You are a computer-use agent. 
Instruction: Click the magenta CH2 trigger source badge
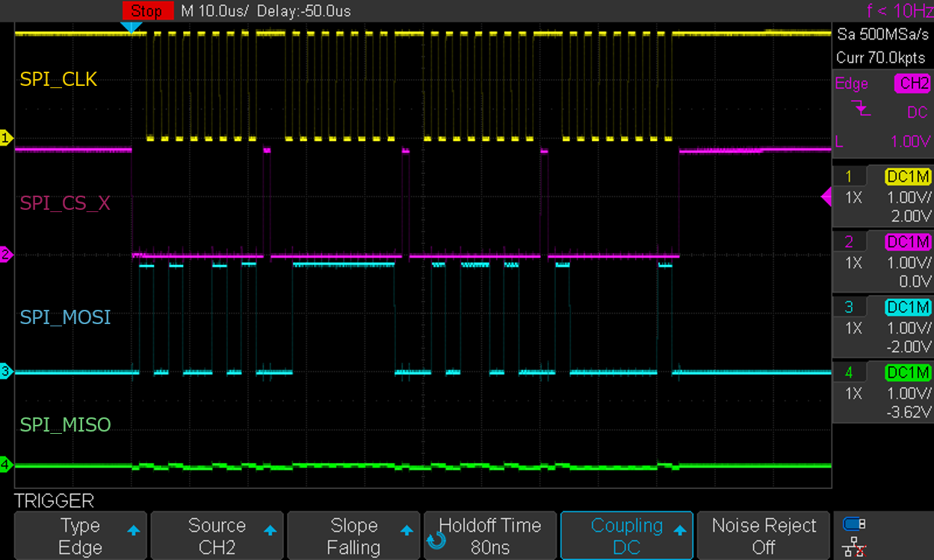[x=912, y=84]
